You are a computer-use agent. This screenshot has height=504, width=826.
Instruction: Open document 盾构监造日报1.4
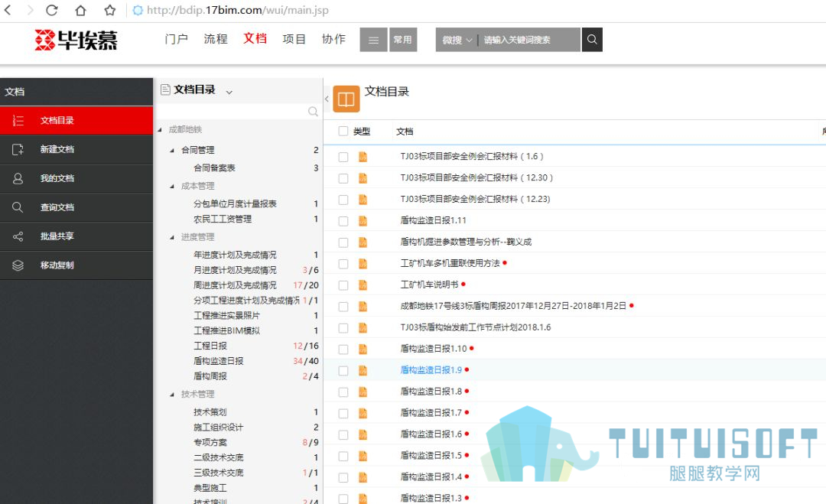[431, 477]
